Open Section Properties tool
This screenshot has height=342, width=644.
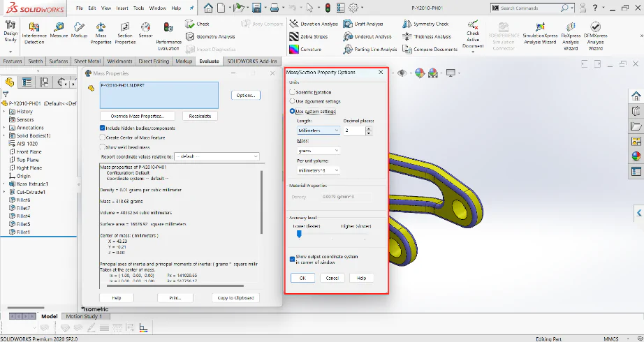click(125, 33)
